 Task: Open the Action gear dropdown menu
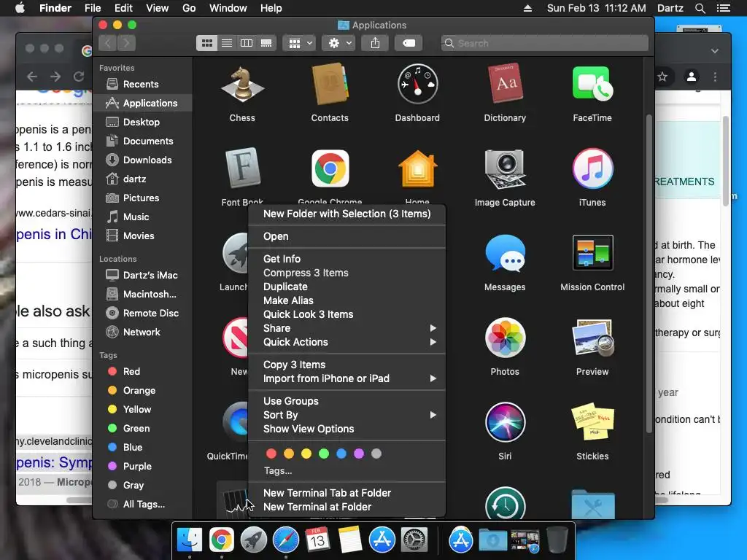[x=338, y=43]
